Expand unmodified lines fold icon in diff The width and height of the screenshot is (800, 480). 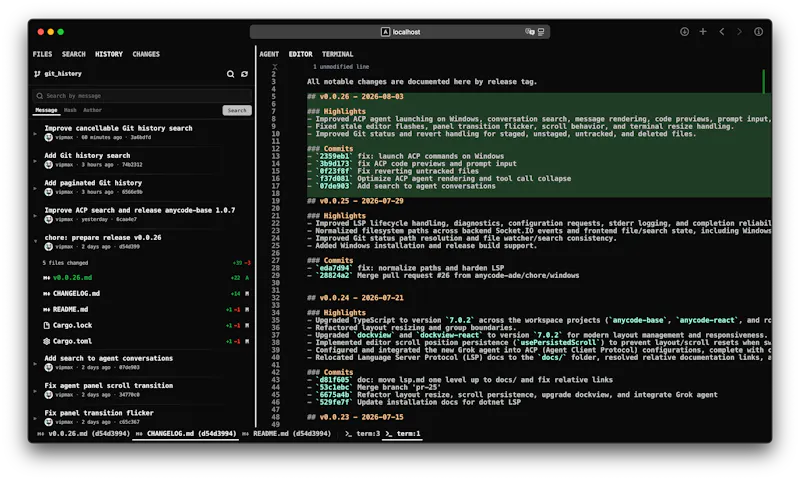274,67
